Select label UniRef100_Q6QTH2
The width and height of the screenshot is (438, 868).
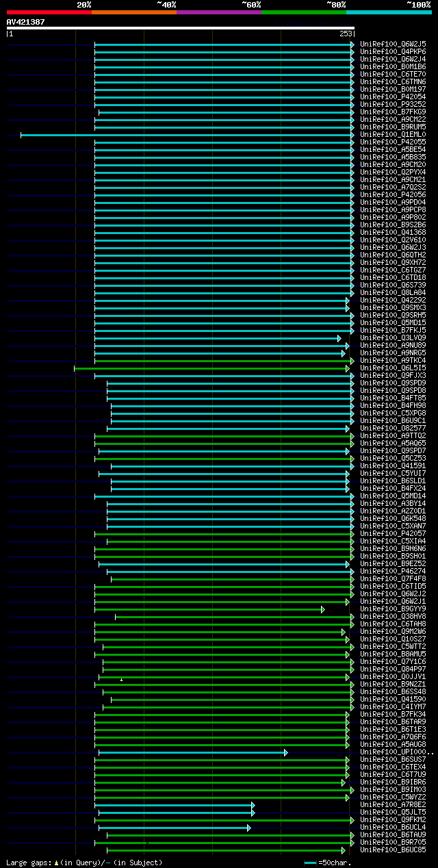click(393, 255)
